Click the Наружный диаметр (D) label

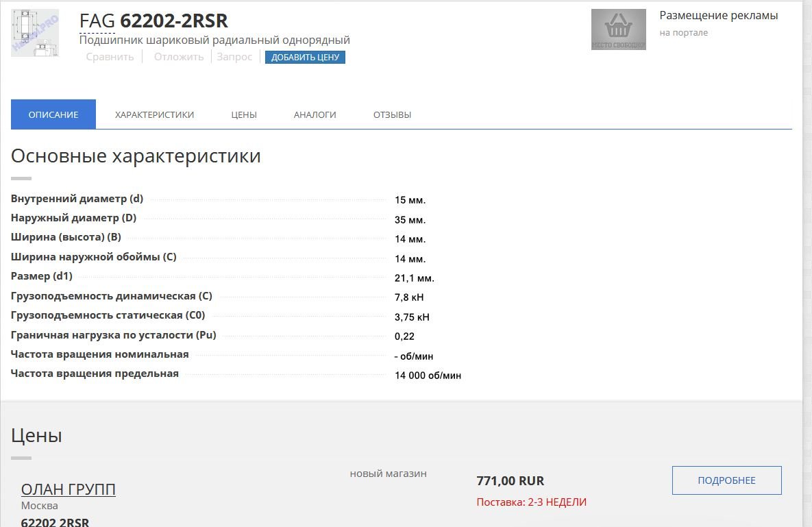pyautogui.click(x=73, y=218)
